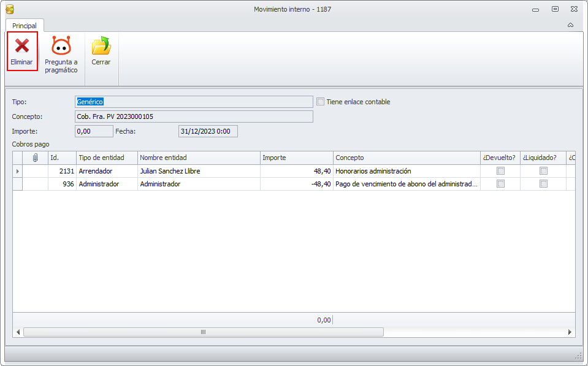Click Honorarios administración cell
The width and height of the screenshot is (588, 366).
pyautogui.click(x=407, y=171)
